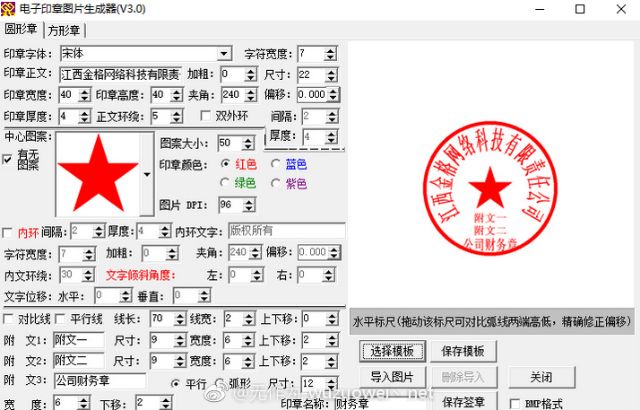
Task: Adjust the 附文3 尺寸 stepper showing 12
Action: click(x=331, y=384)
